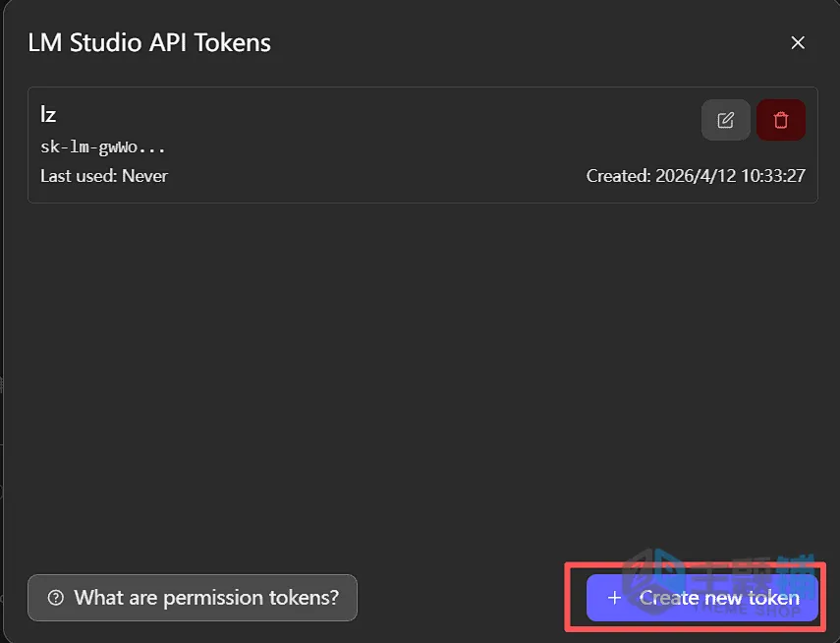Image resolution: width=840 pixels, height=643 pixels.
Task: Select the token name lz
Action: [48, 114]
